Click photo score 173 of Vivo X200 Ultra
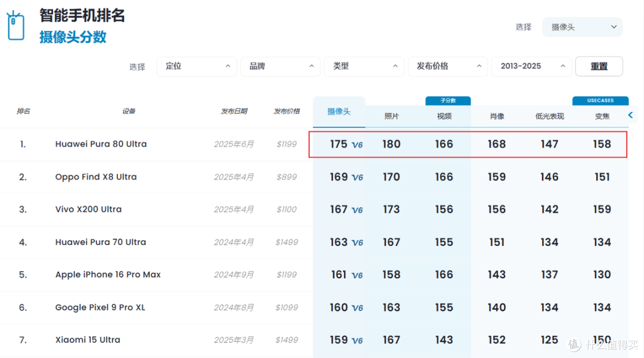The image size is (644, 358). coord(391,210)
